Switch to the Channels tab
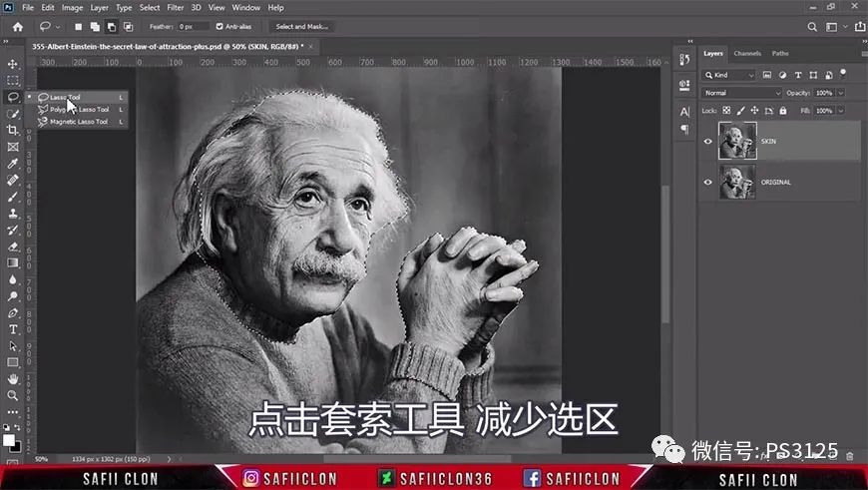Screen dimensions: 868x490 [x=746, y=54]
